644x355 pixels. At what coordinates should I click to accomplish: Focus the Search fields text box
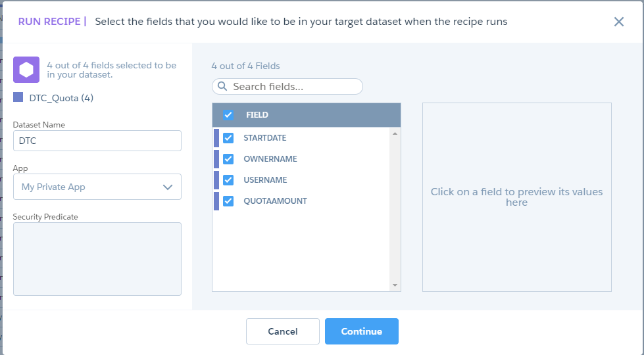coord(287,86)
